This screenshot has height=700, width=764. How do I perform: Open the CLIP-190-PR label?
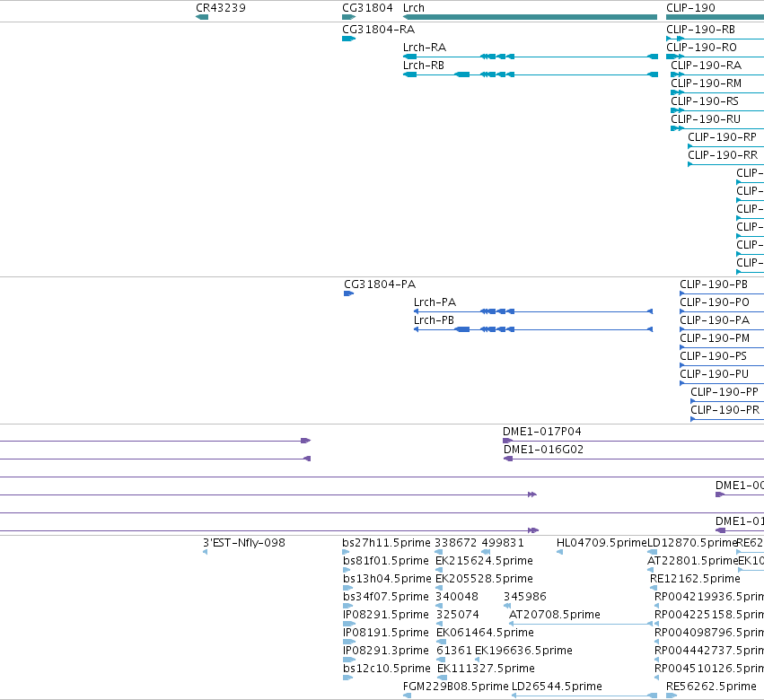[725, 411]
